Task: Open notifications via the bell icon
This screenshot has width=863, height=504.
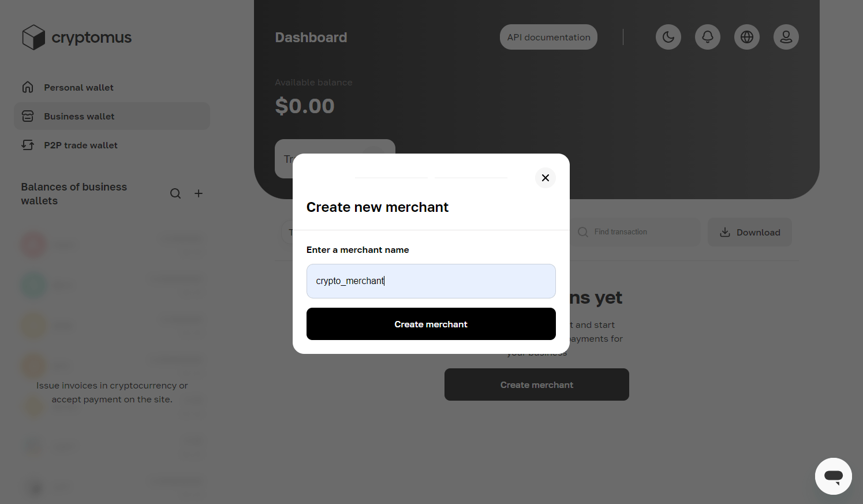Action: [x=707, y=37]
